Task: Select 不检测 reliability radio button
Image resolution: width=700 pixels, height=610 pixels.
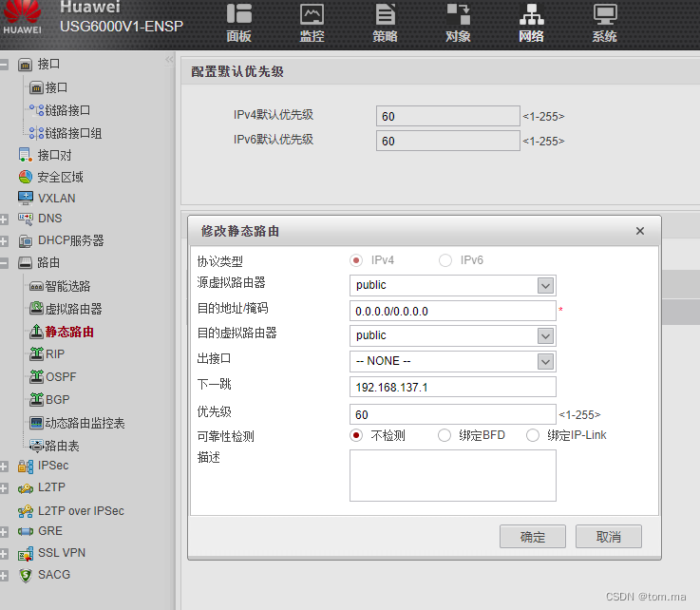Action: [356, 435]
